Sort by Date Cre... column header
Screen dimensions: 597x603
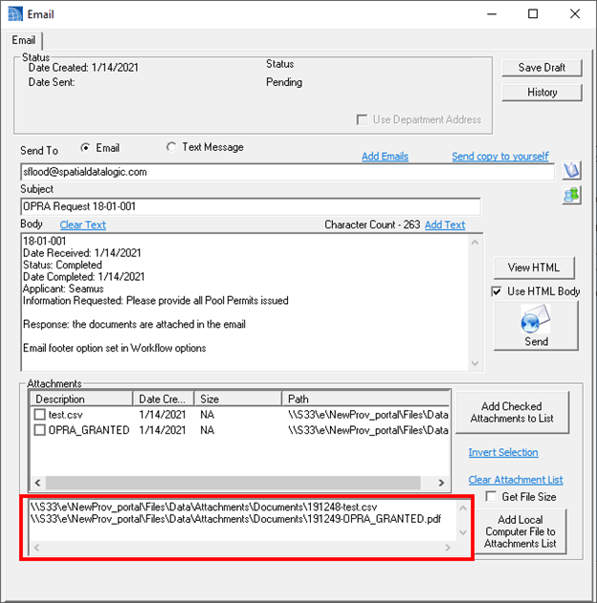pyautogui.click(x=163, y=399)
